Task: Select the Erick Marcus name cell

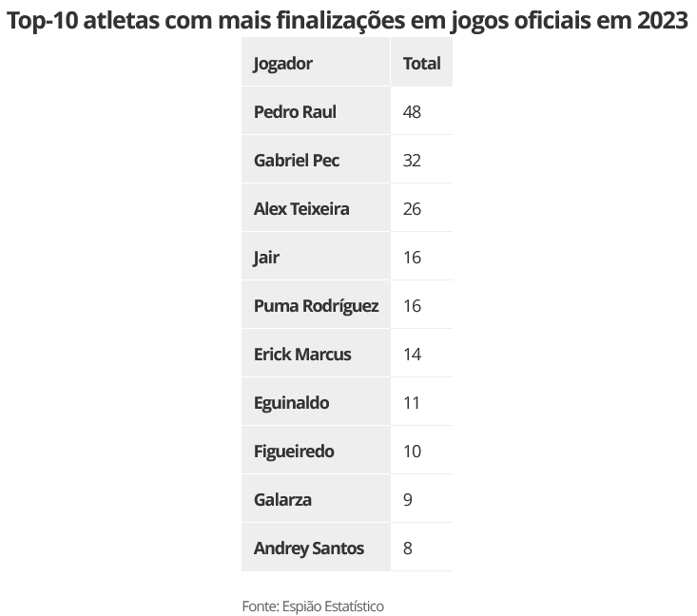Action: [302, 355]
